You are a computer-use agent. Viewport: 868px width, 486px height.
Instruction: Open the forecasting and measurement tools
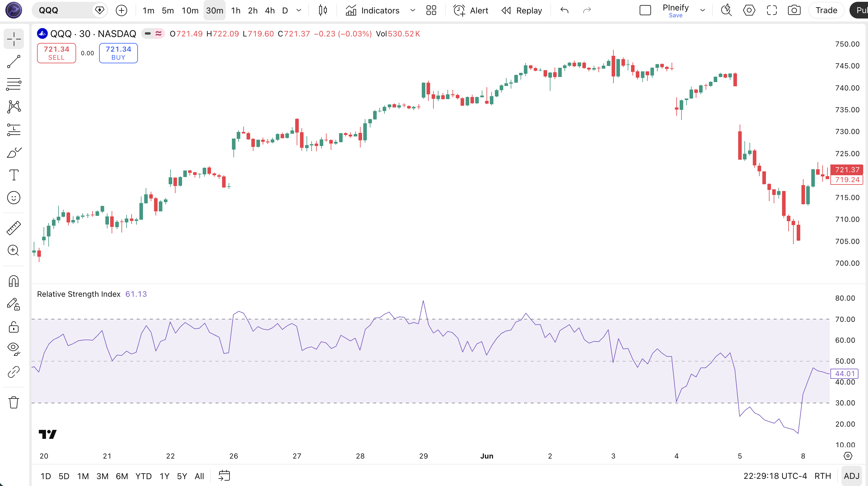click(x=14, y=130)
